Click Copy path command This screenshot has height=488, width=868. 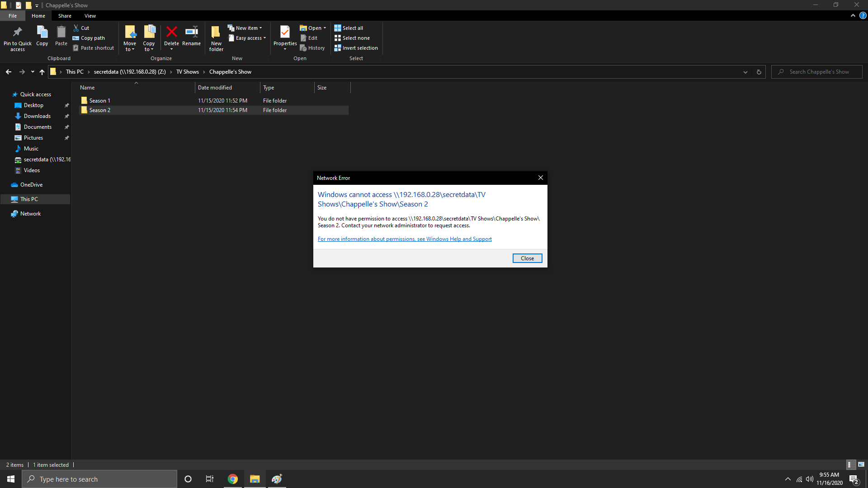(x=89, y=38)
